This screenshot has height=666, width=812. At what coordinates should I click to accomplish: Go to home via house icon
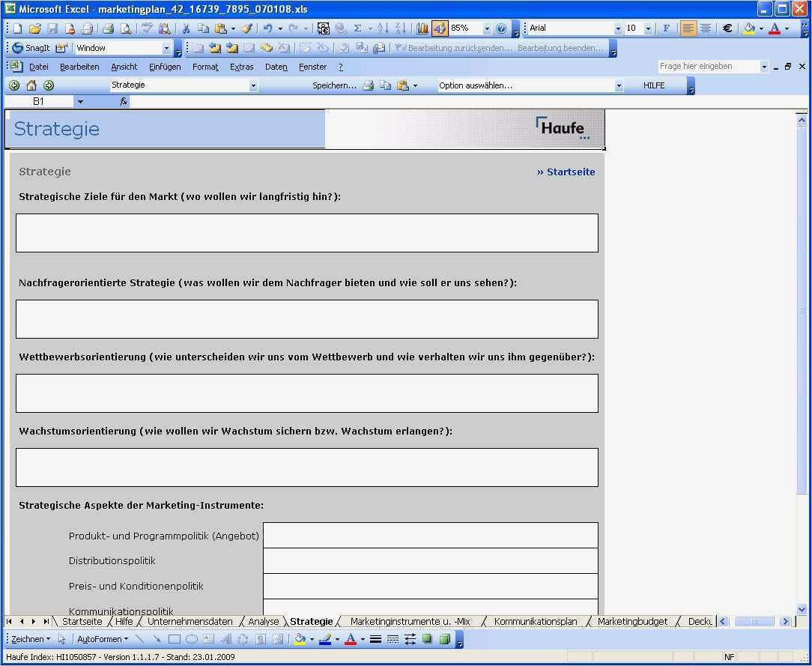31,85
